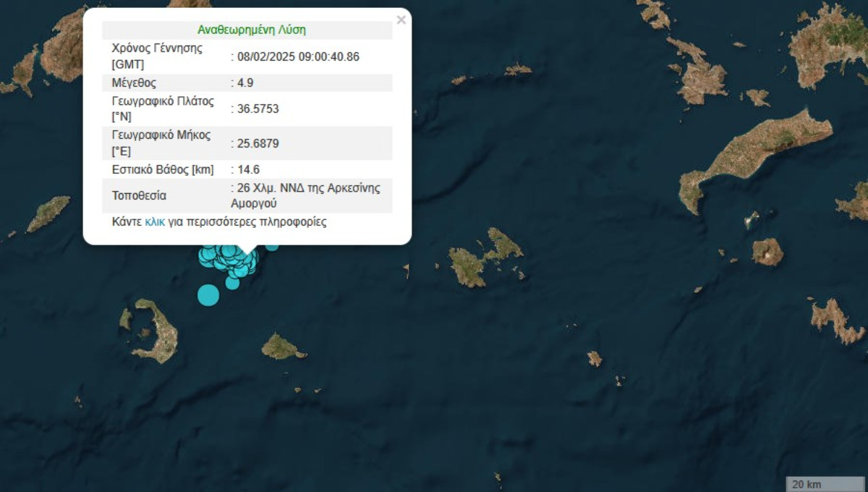Image resolution: width=868 pixels, height=492 pixels.
Task: Click the largest cyan earthquake marker
Action: click(208, 294)
